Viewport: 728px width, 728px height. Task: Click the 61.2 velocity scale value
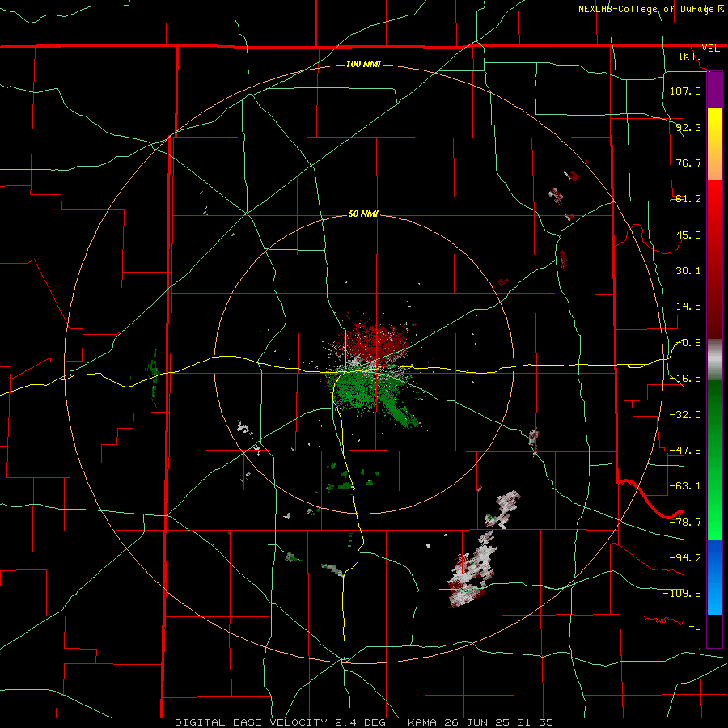pyautogui.click(x=688, y=199)
